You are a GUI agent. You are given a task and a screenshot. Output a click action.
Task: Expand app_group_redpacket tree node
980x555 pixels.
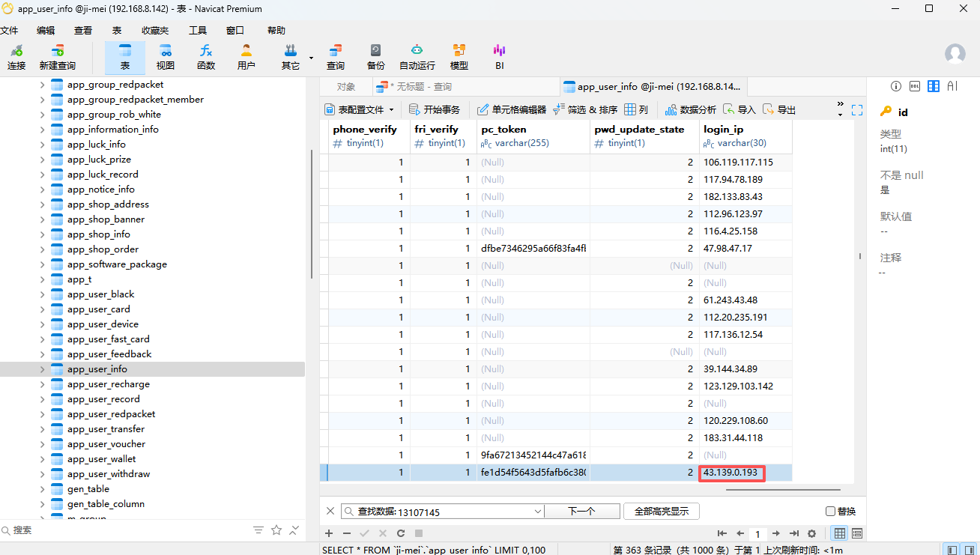(x=42, y=85)
